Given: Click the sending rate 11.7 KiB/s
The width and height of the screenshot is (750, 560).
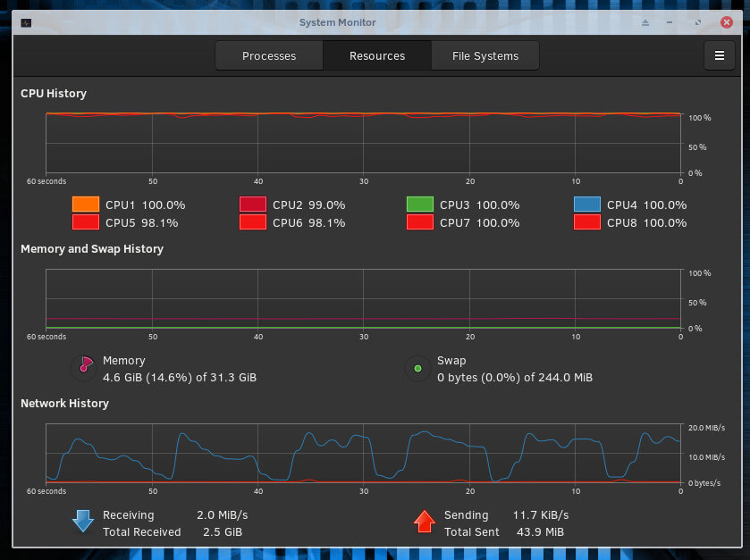Looking at the screenshot, I should [x=541, y=515].
